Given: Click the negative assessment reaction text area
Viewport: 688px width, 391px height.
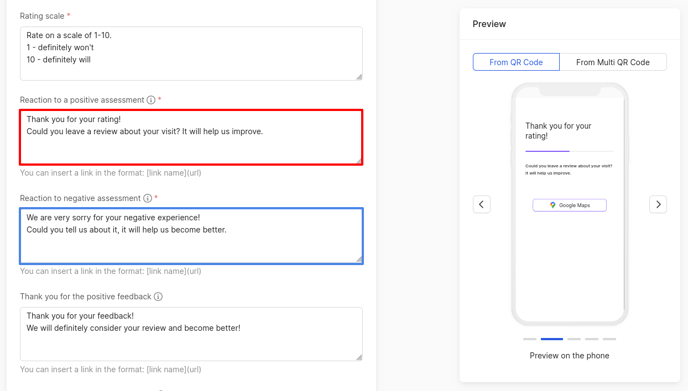Looking at the screenshot, I should pos(191,236).
